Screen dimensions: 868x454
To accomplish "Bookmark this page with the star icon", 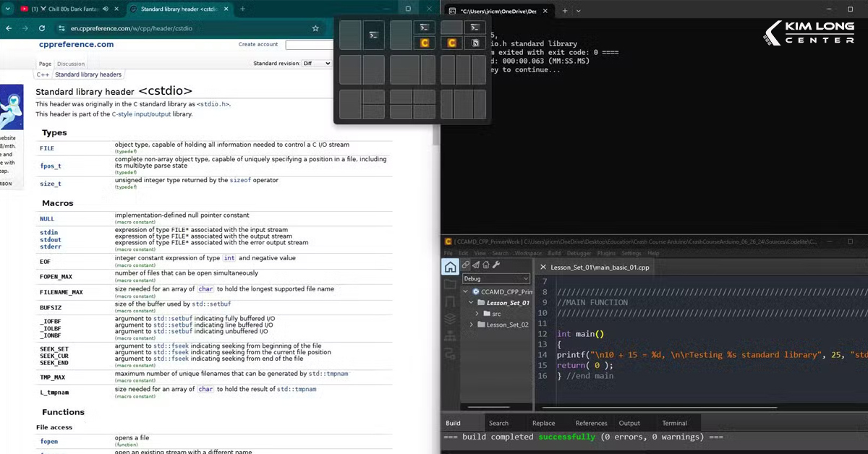I will point(315,28).
